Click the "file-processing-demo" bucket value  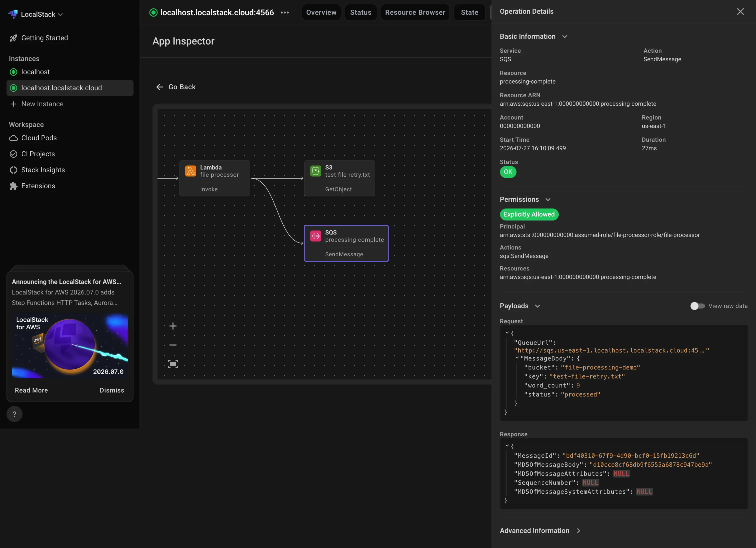(x=600, y=367)
